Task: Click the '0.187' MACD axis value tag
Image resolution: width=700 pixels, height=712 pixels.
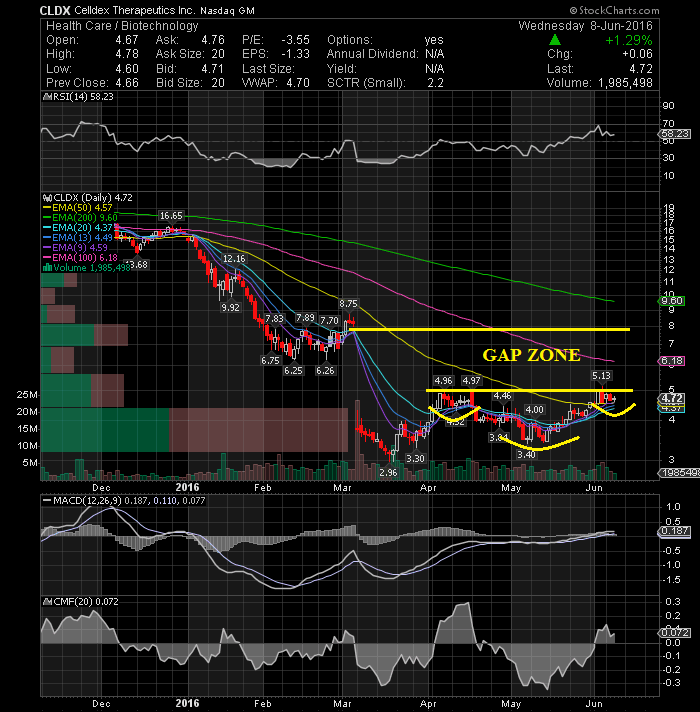Action: [x=674, y=531]
